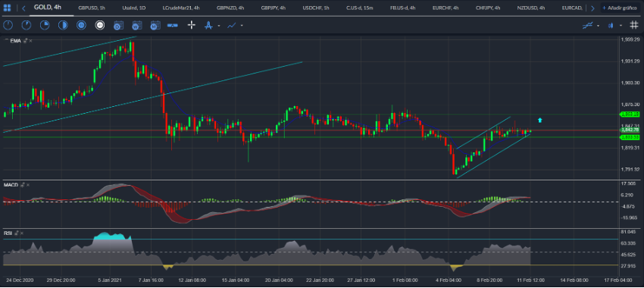Switch to Daily calendar timeframe icon
This screenshot has width=644, height=288.
pos(118,26)
